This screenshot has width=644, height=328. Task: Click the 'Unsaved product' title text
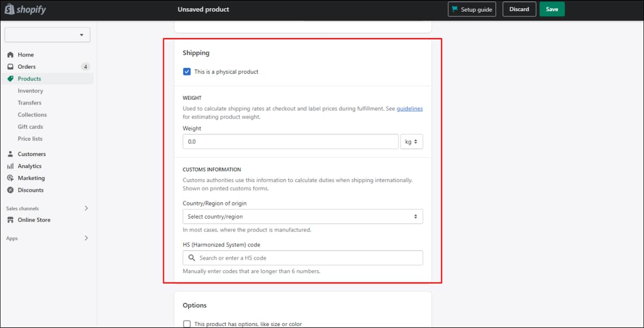(x=203, y=9)
